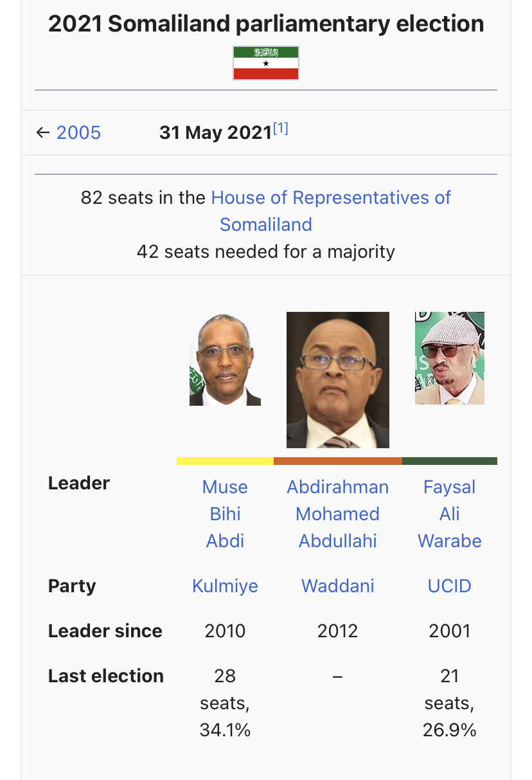Click the yellow Kulmiye party color bar
Viewport: 532px width, 780px height.
click(x=225, y=460)
